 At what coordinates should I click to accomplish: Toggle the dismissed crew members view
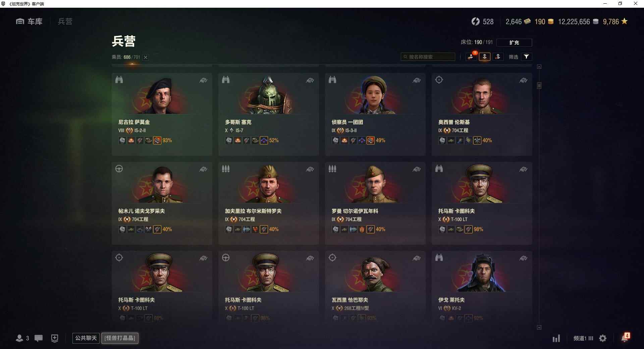click(x=498, y=57)
